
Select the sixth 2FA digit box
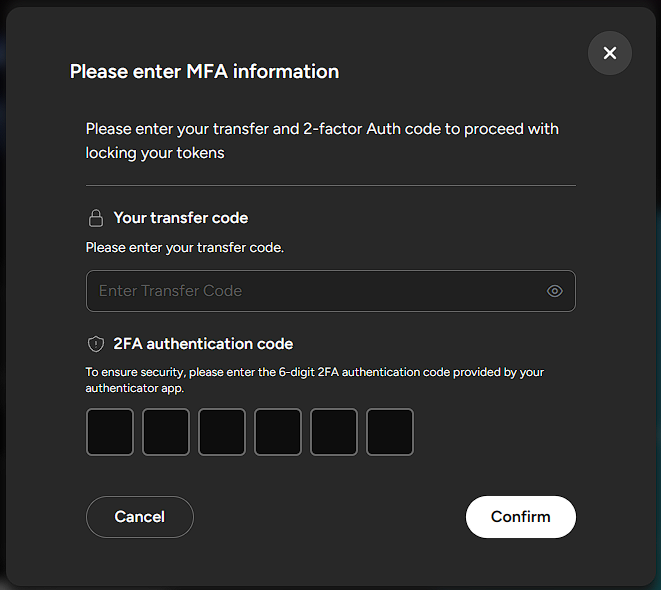390,432
